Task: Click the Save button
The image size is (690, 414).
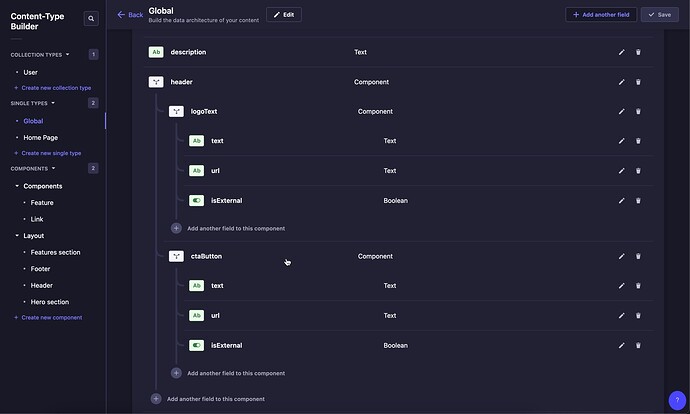Action: tap(658, 15)
